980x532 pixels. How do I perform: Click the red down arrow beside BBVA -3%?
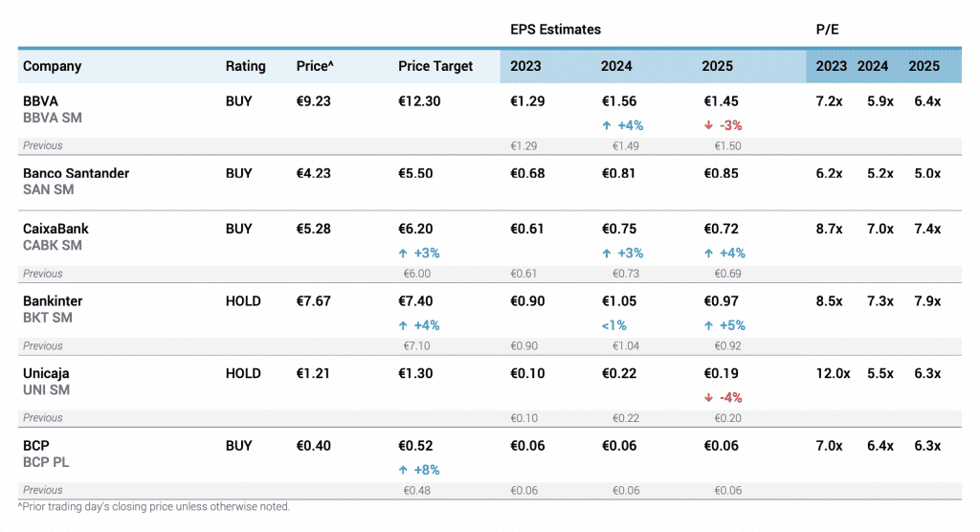point(708,125)
